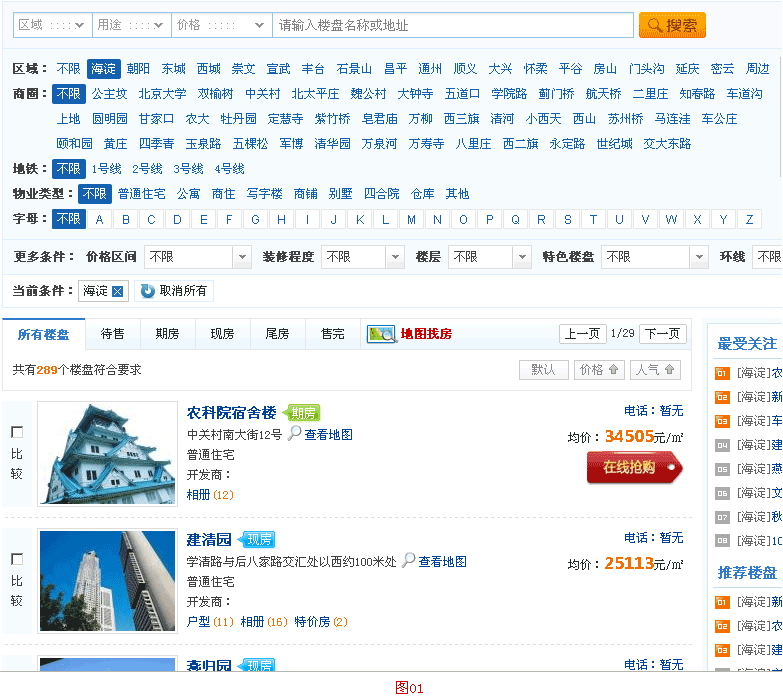Click magnifier icon beside 农科院宿舍楼 查看地图
Screen dimensions: 783x700
(294, 433)
